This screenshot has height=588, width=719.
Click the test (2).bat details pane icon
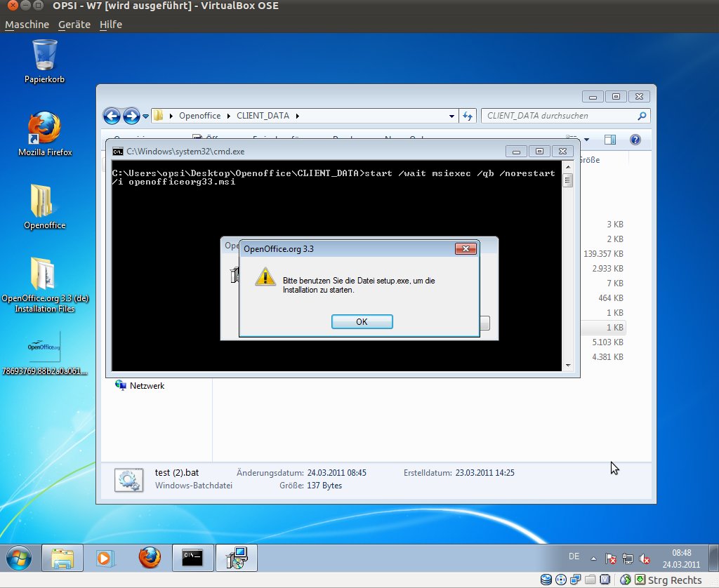(129, 480)
